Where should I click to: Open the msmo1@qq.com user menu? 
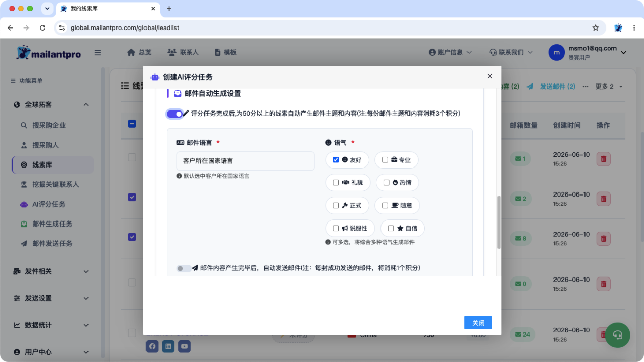point(597,52)
